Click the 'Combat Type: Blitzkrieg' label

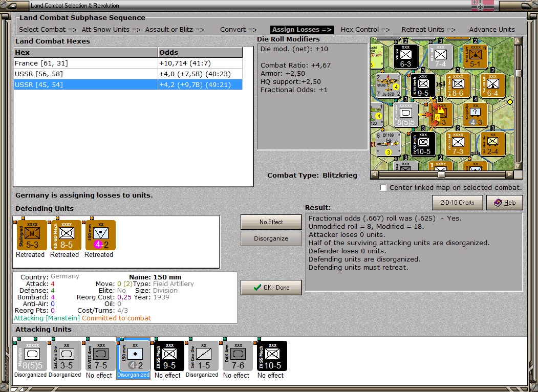[312, 175]
